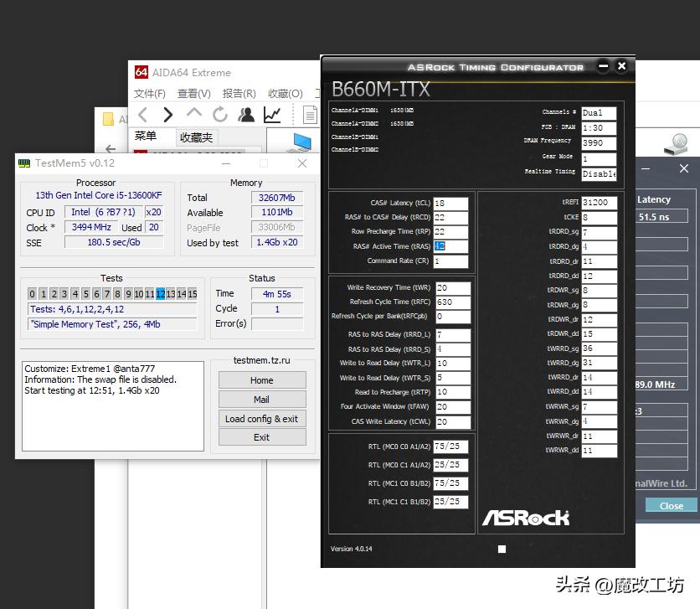Open the line graph icon in AIDA64 toolbar
This screenshot has height=609, width=700.
click(x=272, y=115)
